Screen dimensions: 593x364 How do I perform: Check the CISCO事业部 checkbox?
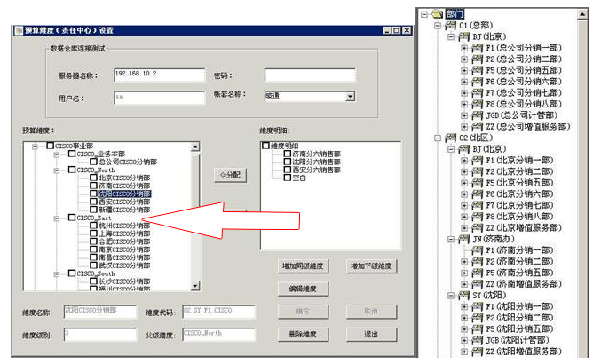[50, 146]
